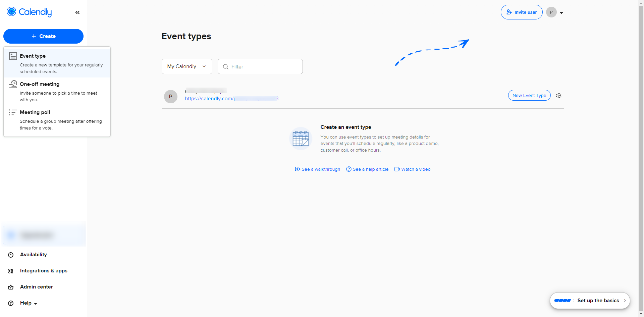Click the Set up the basics progress bar
This screenshot has width=644, height=317.
tap(564, 301)
